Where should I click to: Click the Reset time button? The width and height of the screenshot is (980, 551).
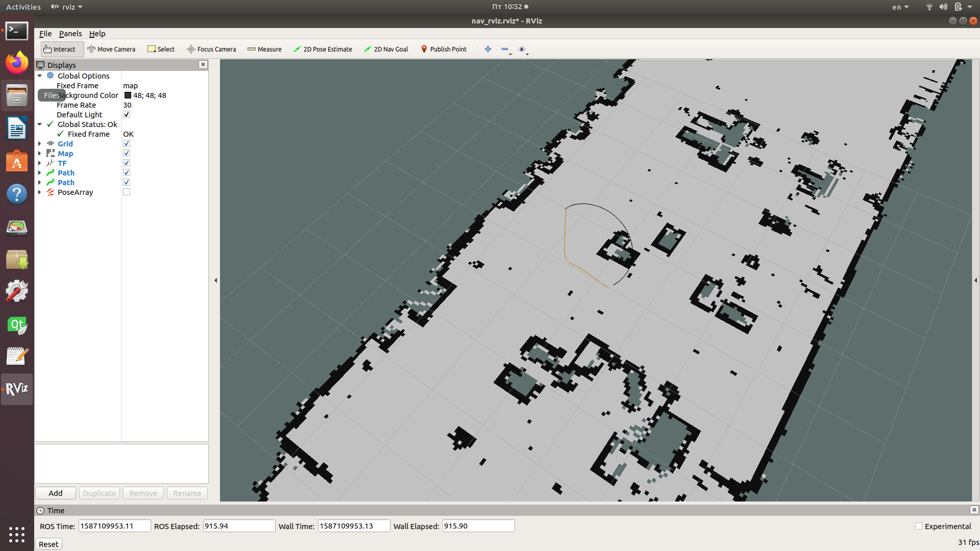pyautogui.click(x=48, y=544)
